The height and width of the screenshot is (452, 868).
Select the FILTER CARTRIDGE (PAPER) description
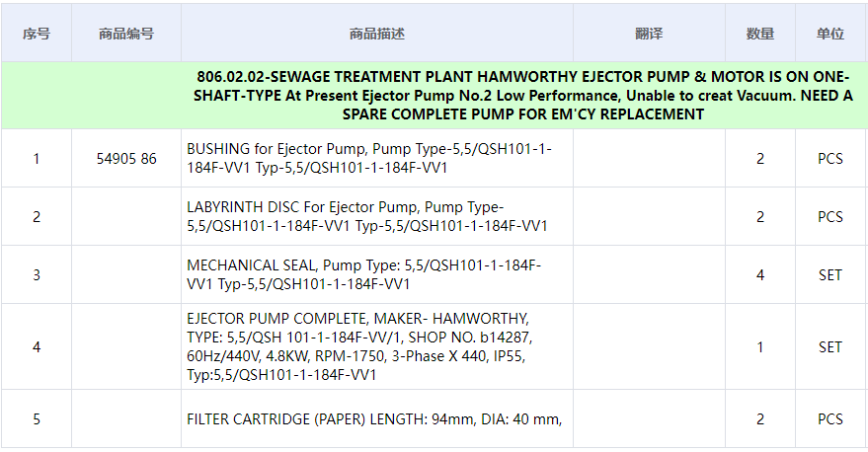point(374,419)
